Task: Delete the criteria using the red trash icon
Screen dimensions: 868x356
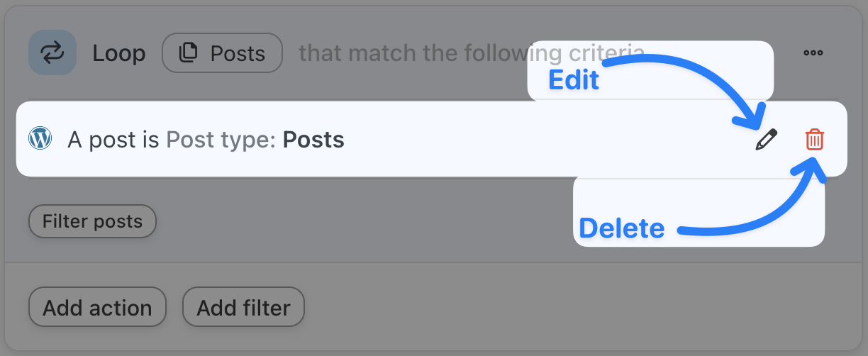Action: click(x=815, y=140)
